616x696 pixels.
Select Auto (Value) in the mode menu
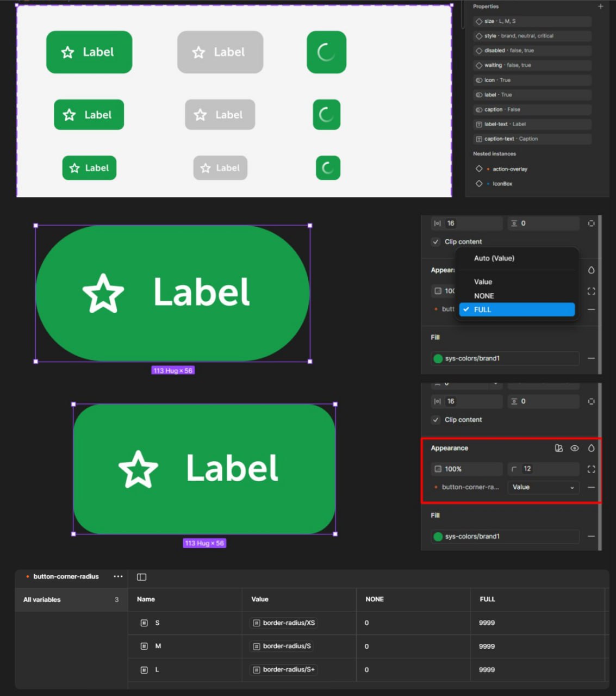point(494,258)
